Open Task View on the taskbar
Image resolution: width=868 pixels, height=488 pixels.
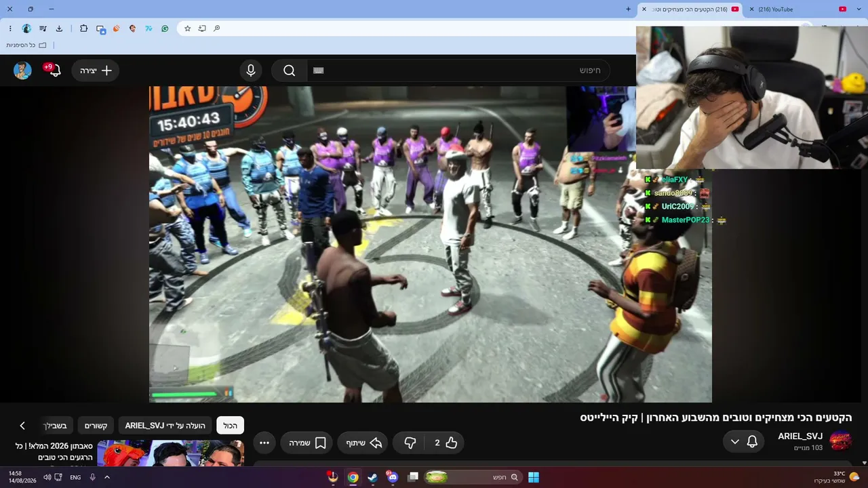coord(413,477)
